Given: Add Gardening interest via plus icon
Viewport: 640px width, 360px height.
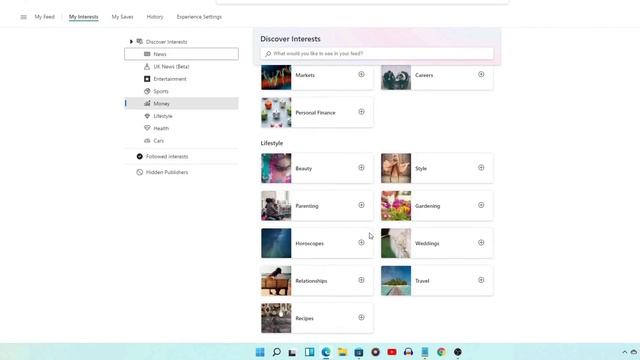Looking at the screenshot, I should 481,205.
